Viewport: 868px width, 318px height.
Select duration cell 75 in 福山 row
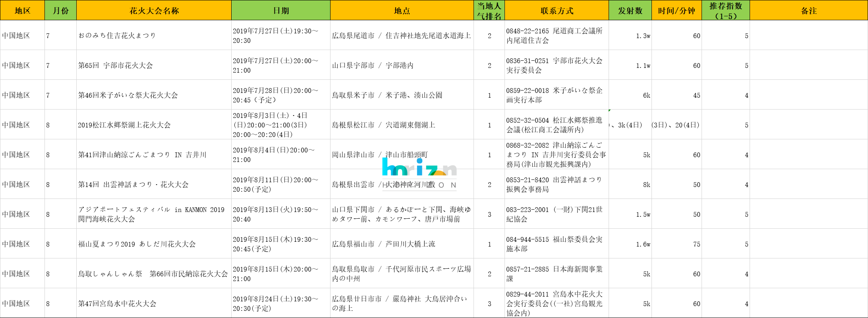[677, 244]
